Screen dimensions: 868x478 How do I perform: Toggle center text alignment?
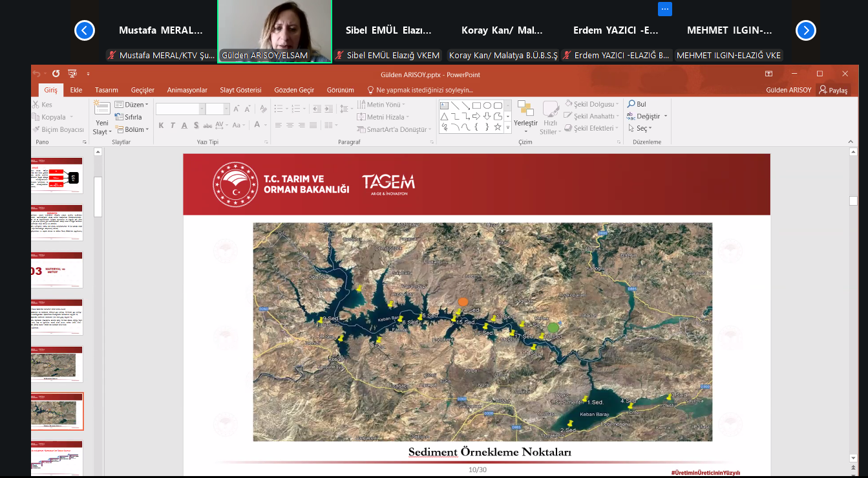click(290, 125)
